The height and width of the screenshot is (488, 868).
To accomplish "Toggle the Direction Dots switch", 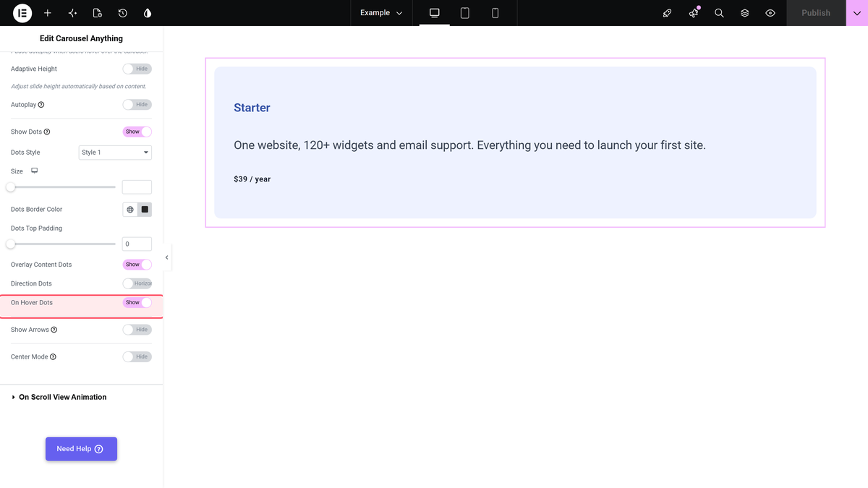I will pyautogui.click(x=137, y=283).
